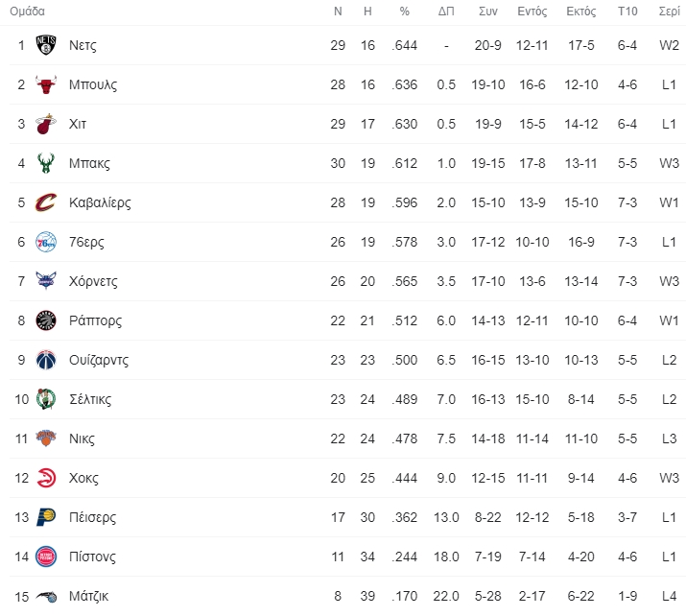
Task: Open the Cavaliers C logo icon
Action: pos(46,202)
